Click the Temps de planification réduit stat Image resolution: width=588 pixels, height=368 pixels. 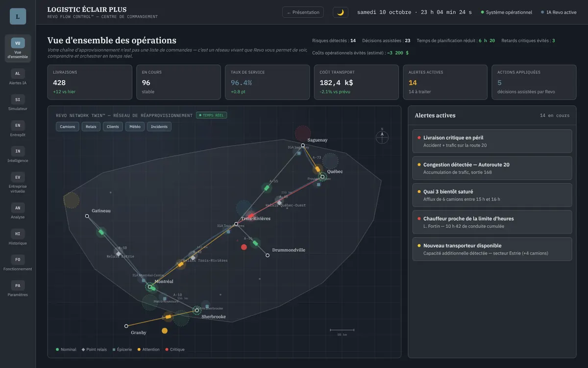pyautogui.click(x=456, y=41)
